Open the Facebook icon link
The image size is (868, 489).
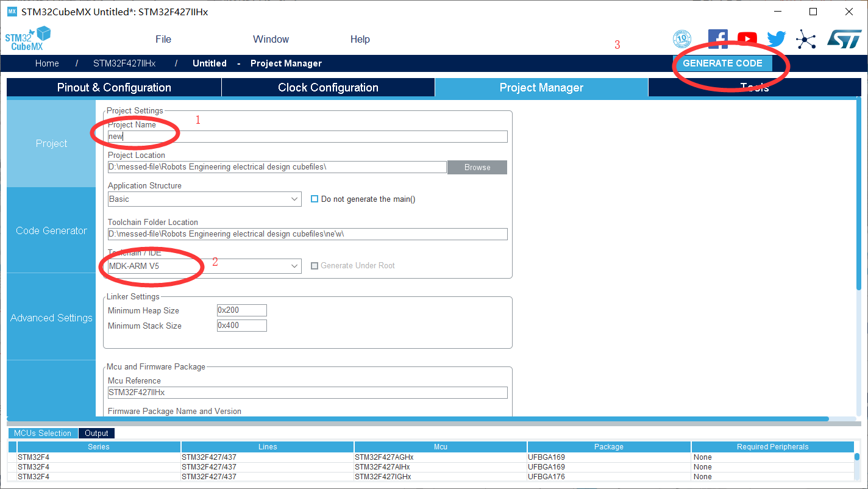click(x=717, y=40)
